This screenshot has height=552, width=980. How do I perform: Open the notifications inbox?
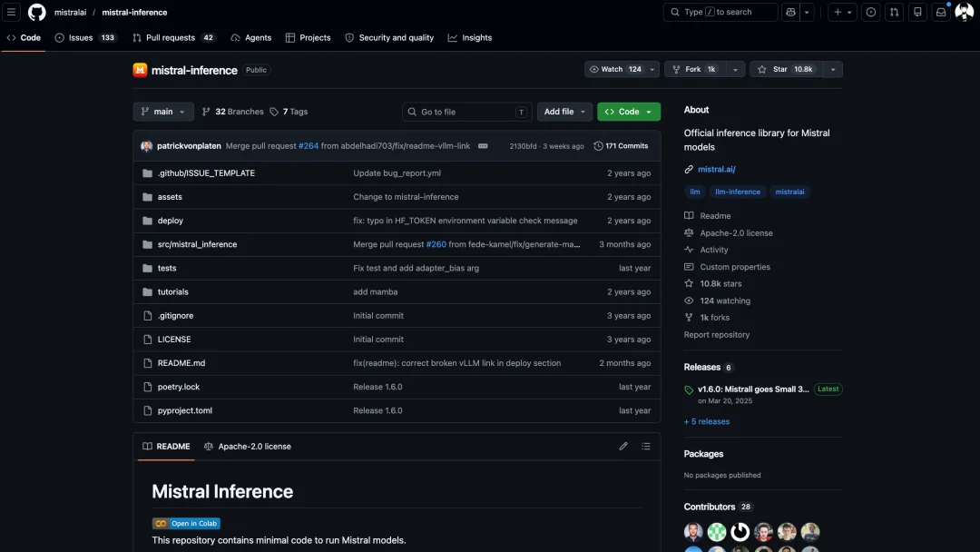941,12
